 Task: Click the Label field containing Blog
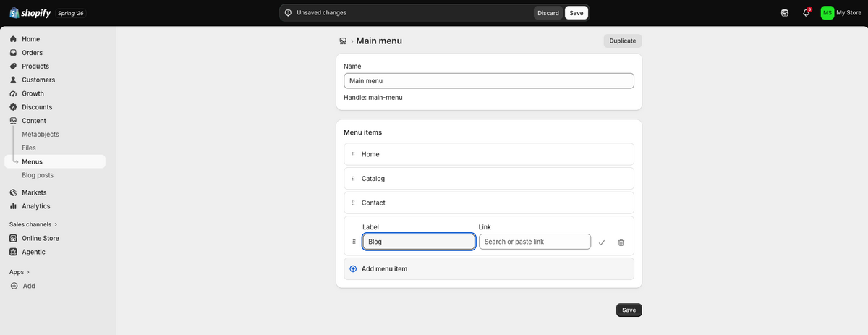[x=419, y=242]
